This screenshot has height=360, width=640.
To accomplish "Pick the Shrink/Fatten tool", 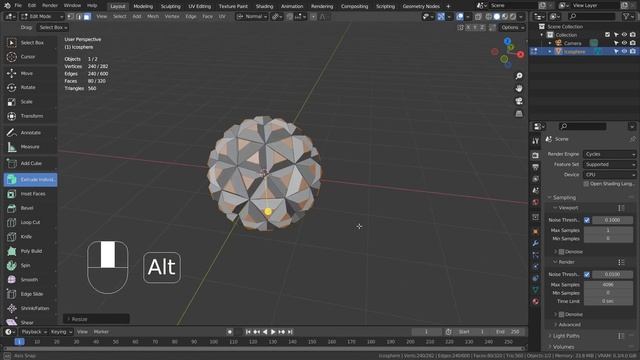I will pos(31,308).
